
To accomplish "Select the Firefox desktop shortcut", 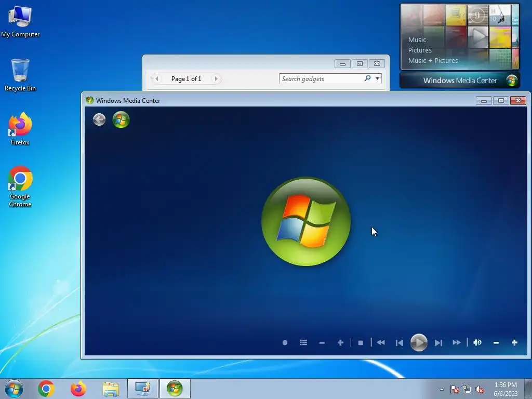I will pyautogui.click(x=20, y=129).
